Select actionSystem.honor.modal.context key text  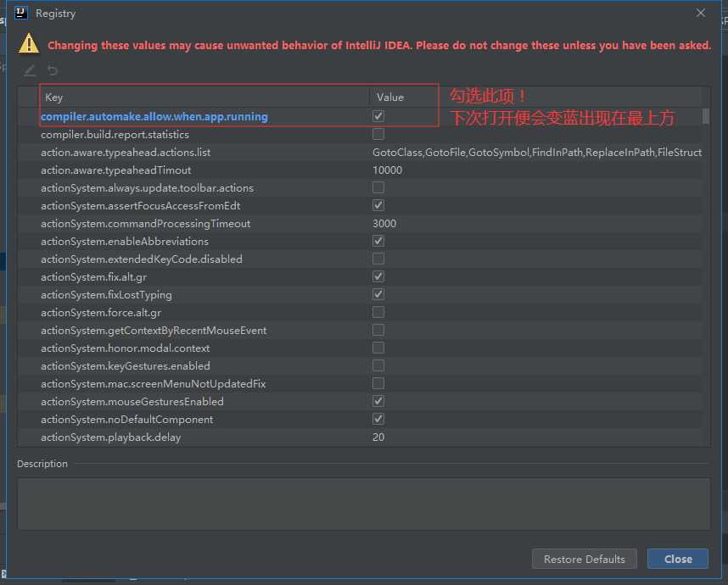click(126, 348)
